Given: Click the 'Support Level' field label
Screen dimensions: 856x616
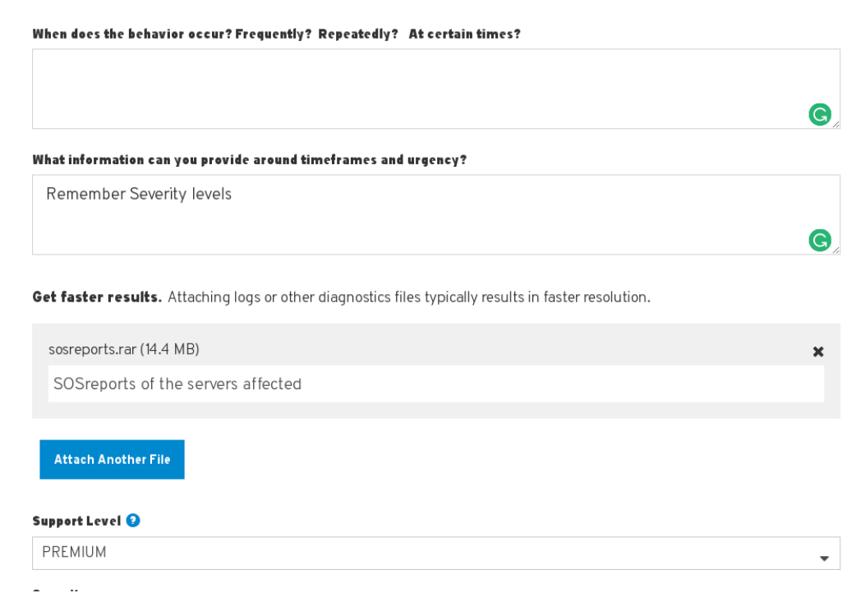Looking at the screenshot, I should pos(76,521).
